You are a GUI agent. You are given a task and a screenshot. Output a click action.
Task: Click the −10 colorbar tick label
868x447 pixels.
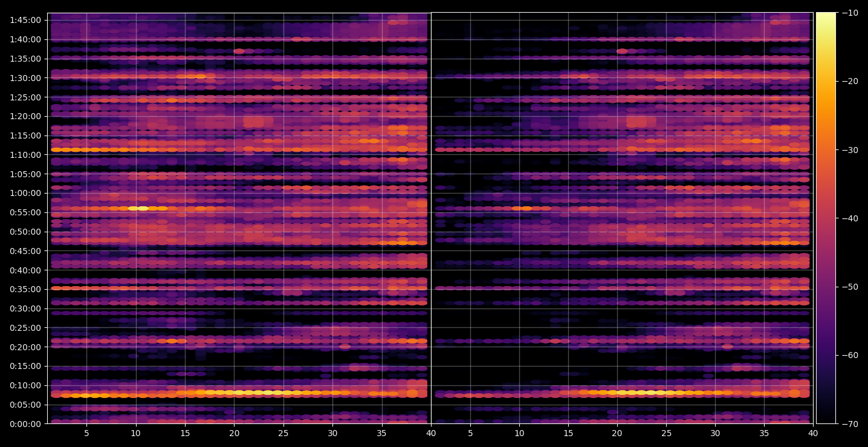[x=849, y=13]
